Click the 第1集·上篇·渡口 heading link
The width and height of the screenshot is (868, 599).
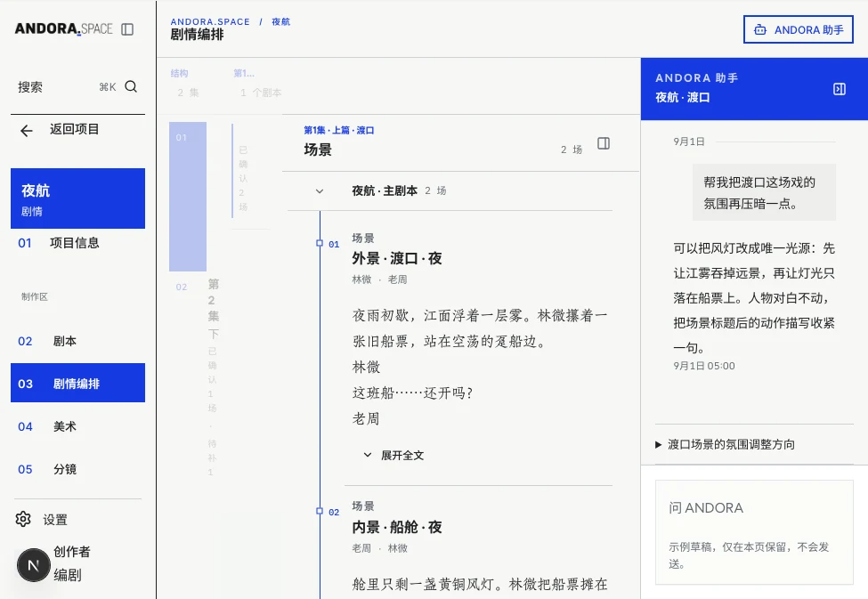tap(339, 130)
